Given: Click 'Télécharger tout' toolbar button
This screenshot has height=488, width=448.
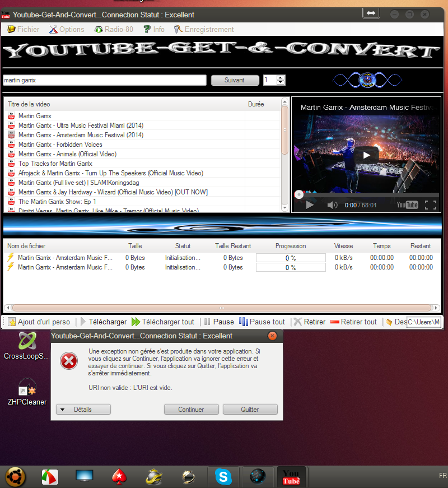Looking at the screenshot, I should click(x=163, y=322).
